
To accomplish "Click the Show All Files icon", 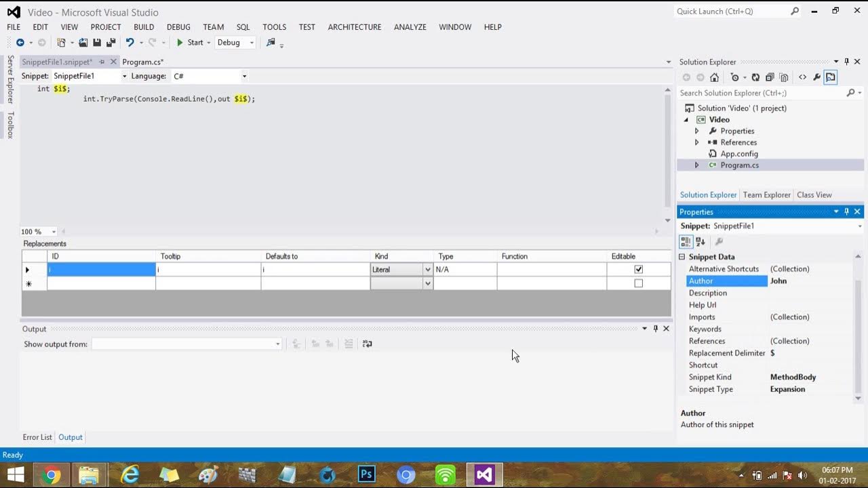I will pos(784,77).
